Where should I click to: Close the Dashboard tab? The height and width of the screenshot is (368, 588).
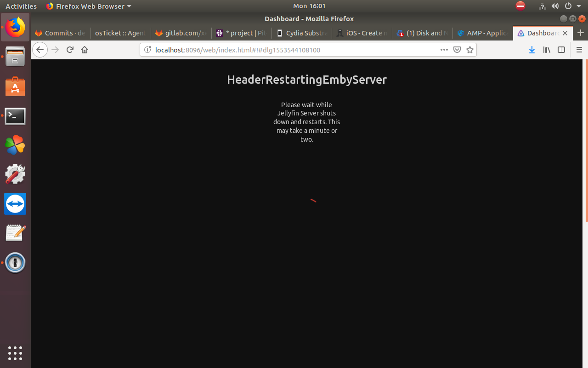coord(565,33)
